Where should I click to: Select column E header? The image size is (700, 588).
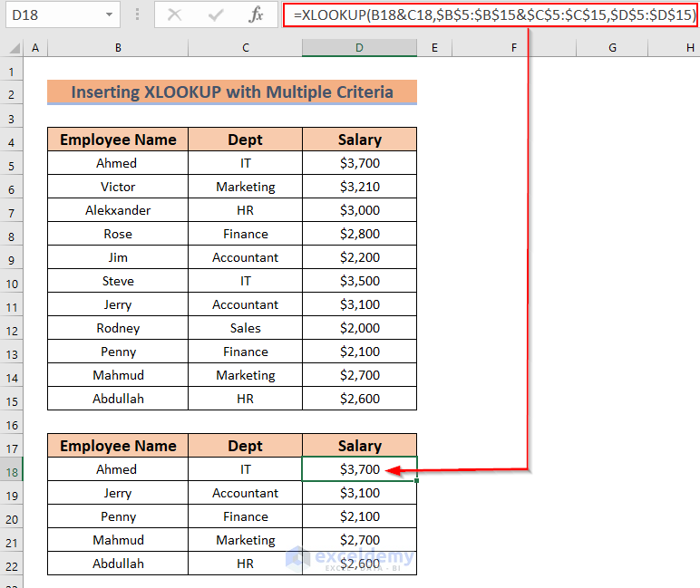click(434, 47)
